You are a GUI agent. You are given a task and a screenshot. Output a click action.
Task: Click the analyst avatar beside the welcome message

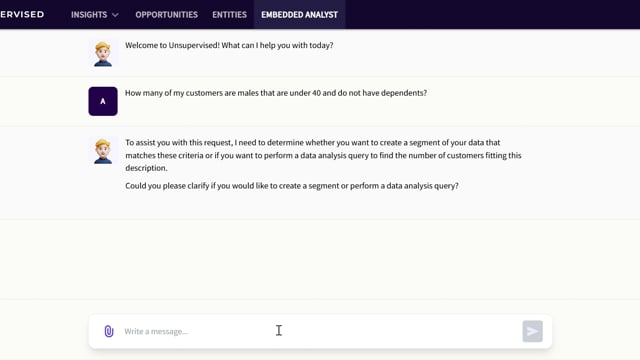103,53
